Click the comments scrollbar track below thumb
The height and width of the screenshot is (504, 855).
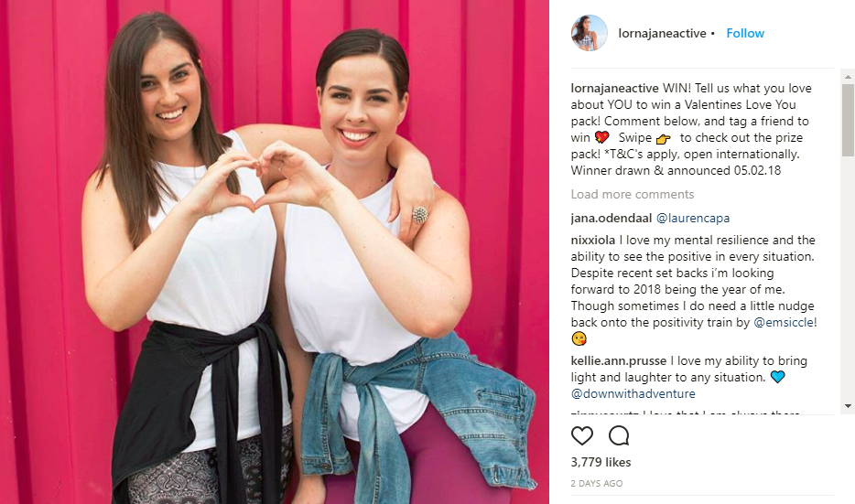click(x=848, y=278)
